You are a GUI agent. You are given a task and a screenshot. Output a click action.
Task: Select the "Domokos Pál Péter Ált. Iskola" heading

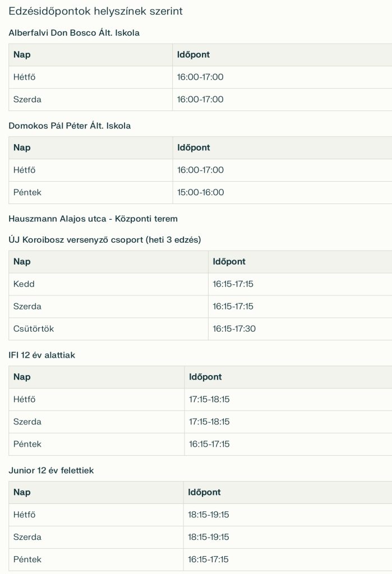(x=70, y=126)
